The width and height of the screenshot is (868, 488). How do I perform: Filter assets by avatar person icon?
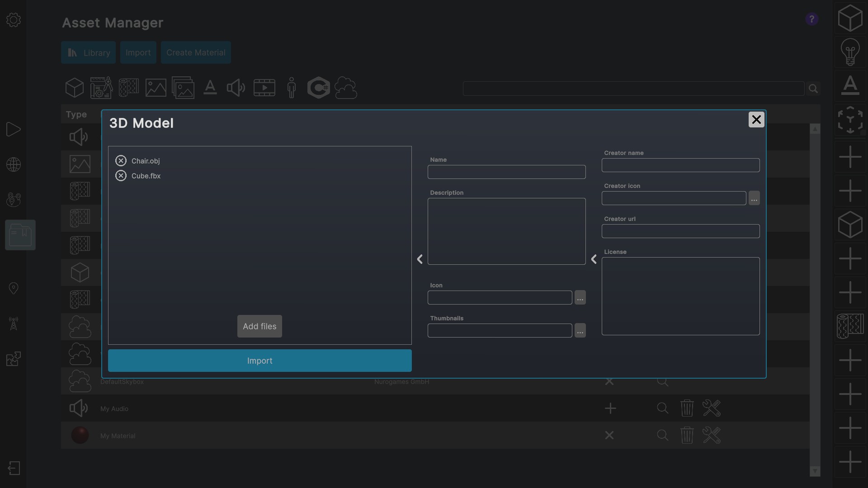click(x=292, y=88)
